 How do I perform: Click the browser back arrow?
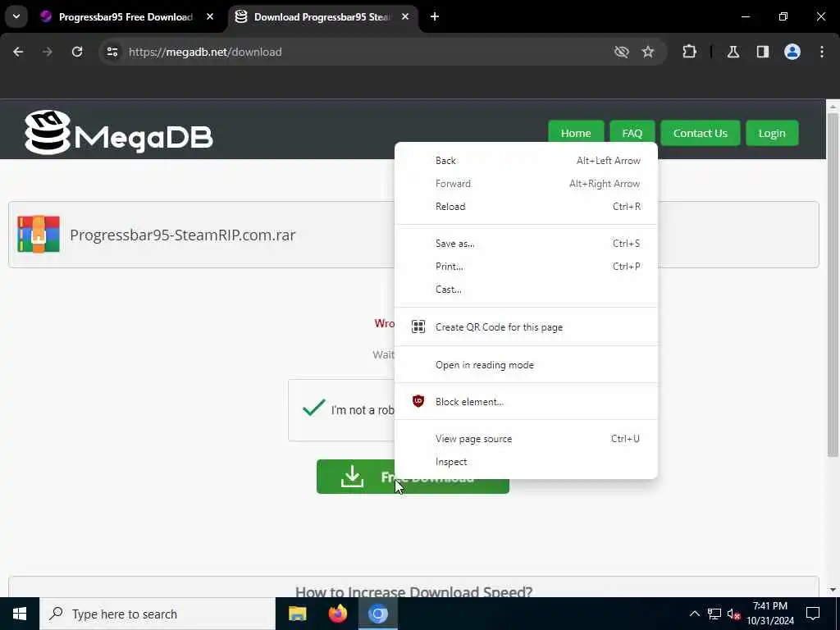pos(18,52)
